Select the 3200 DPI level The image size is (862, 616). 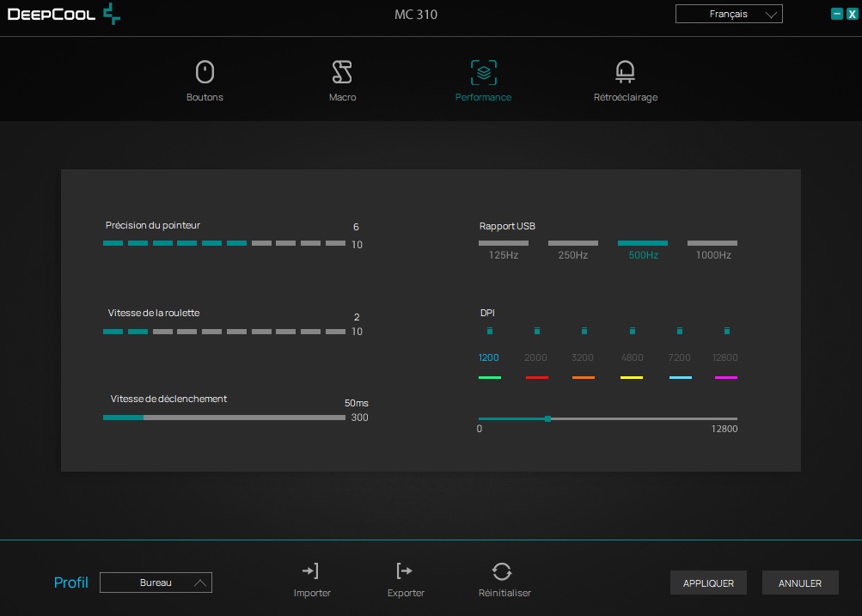point(584,357)
